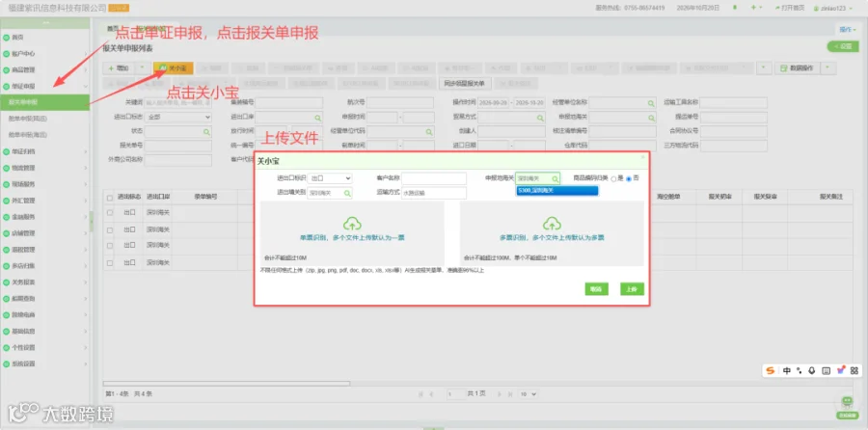Expand 船期查询 in the sidebar
Image resolution: width=868 pixels, height=430 pixels.
click(44, 298)
